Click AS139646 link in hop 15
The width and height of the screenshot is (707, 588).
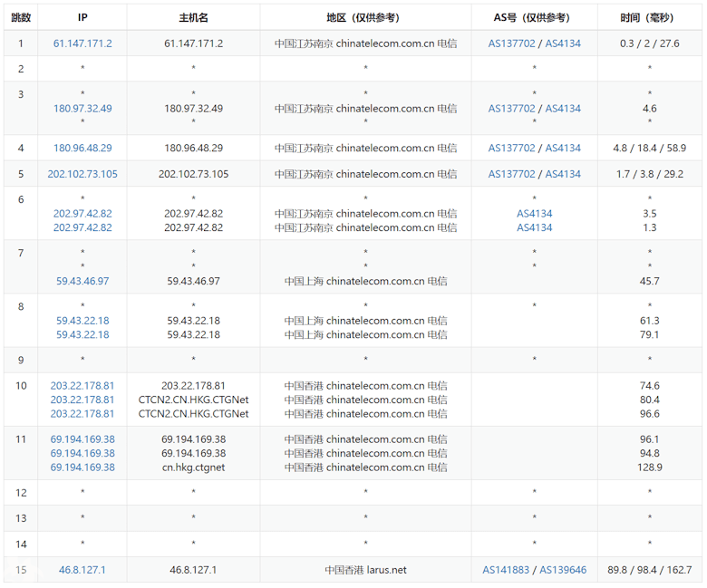point(563,570)
